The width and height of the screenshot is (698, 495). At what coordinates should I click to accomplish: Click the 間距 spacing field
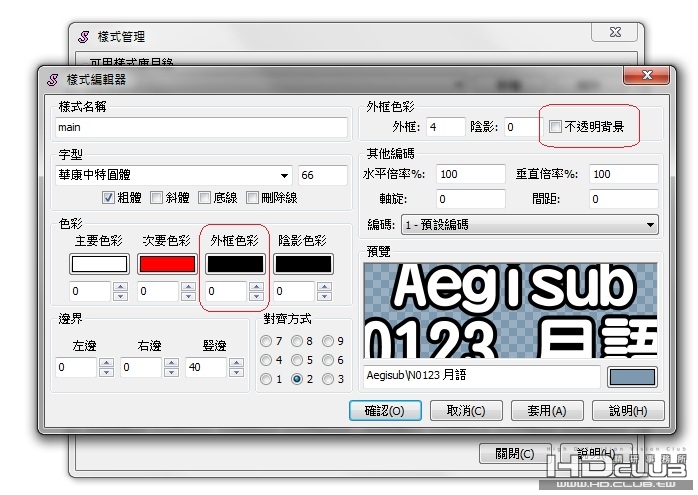point(624,199)
